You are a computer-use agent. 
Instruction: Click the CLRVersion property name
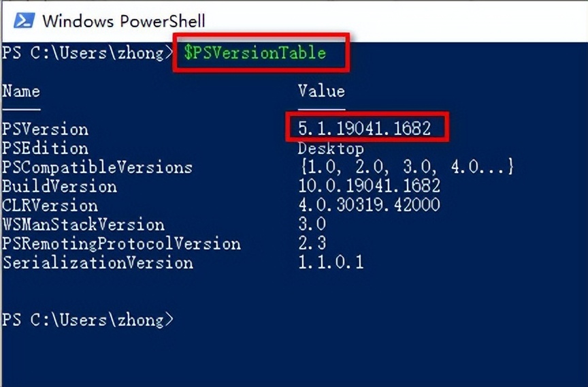pyautogui.click(x=50, y=205)
